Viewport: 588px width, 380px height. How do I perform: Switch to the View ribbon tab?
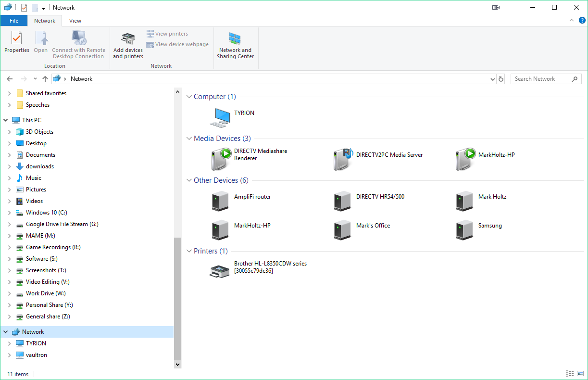(x=75, y=21)
